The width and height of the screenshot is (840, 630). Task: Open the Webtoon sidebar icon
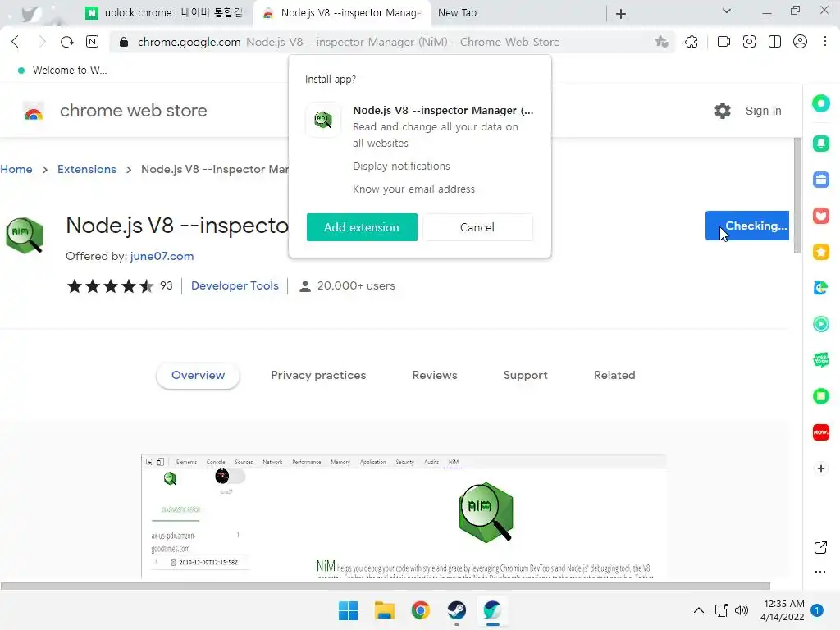coord(820,360)
